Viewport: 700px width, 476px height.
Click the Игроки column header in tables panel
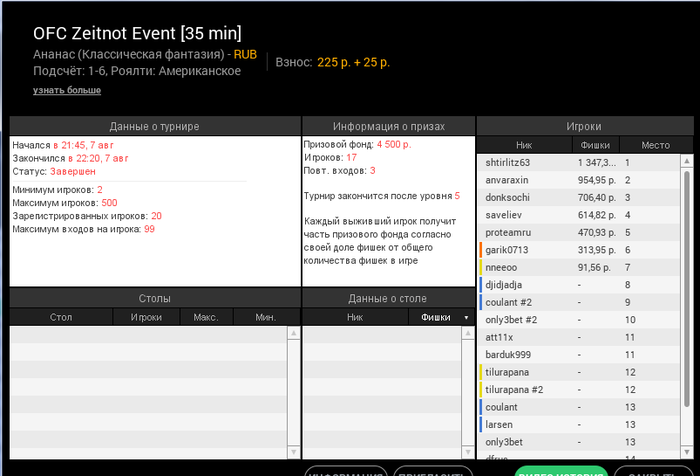146,317
